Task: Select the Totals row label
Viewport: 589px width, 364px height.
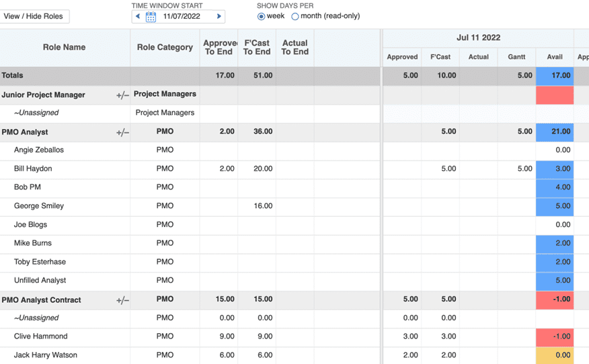Action: point(12,75)
